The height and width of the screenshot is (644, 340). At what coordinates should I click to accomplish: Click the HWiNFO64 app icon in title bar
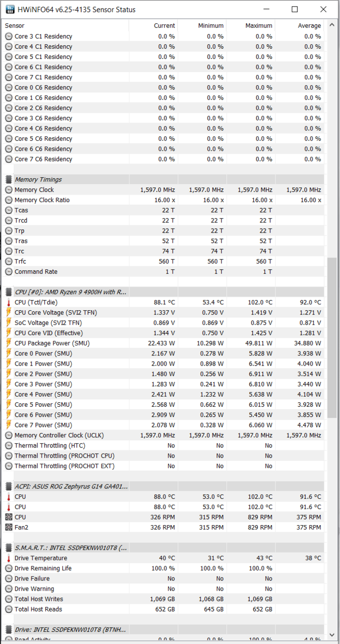[9, 10]
